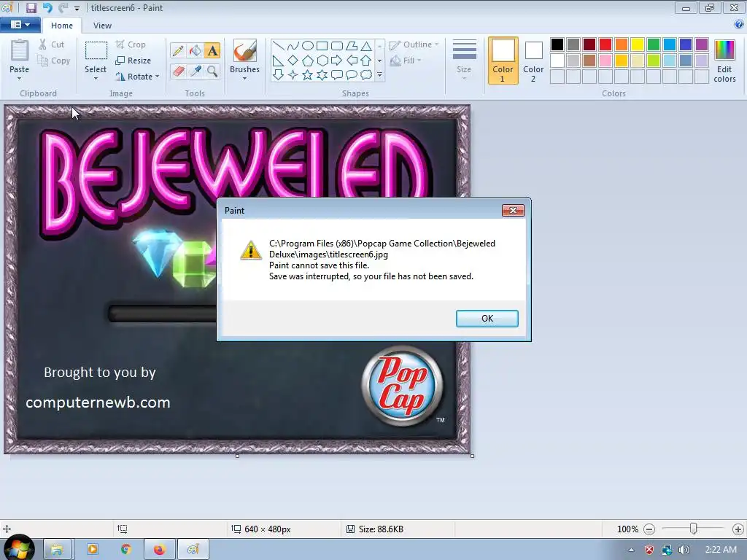Choose the Right arrow shape
This screenshot has height=560, width=747.
(x=337, y=61)
